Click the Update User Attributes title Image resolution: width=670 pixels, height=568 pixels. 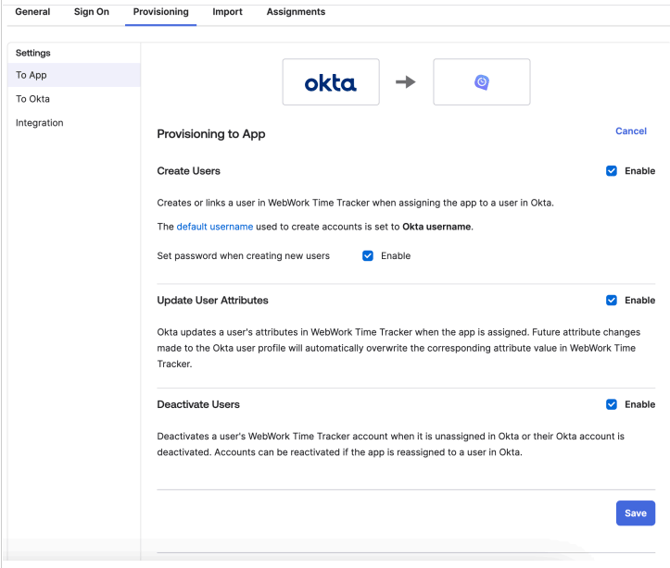[x=212, y=300]
